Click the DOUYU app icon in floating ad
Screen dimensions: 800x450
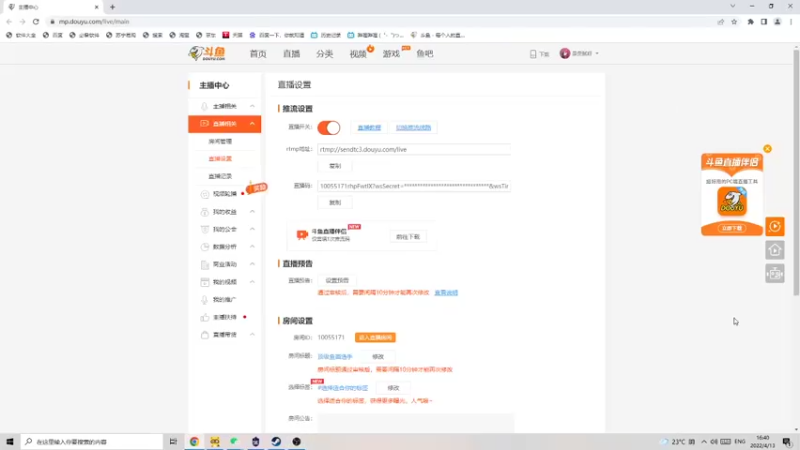click(x=732, y=201)
